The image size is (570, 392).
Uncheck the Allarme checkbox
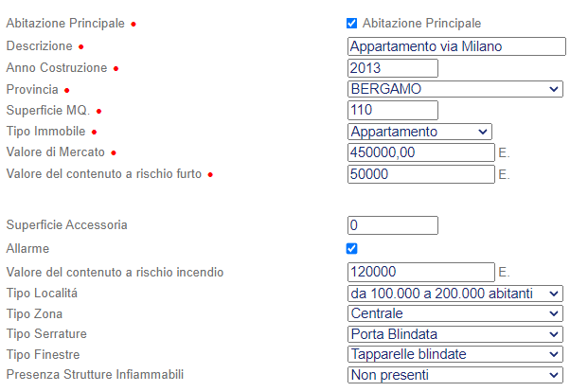[x=352, y=248]
